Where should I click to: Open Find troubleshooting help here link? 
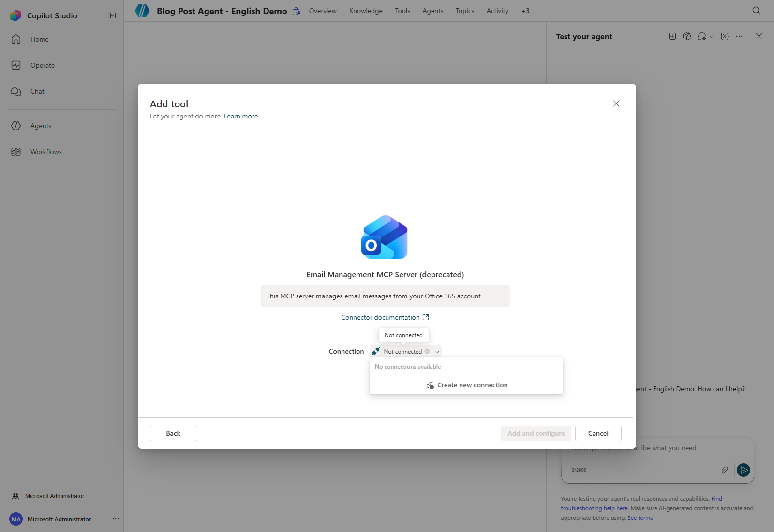tap(641, 503)
